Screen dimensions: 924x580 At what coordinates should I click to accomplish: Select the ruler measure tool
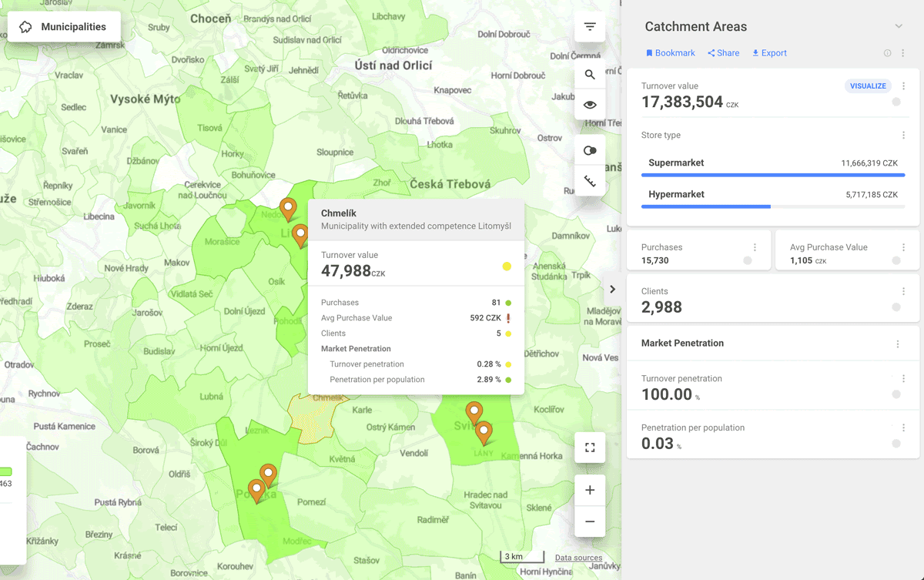pyautogui.click(x=590, y=181)
